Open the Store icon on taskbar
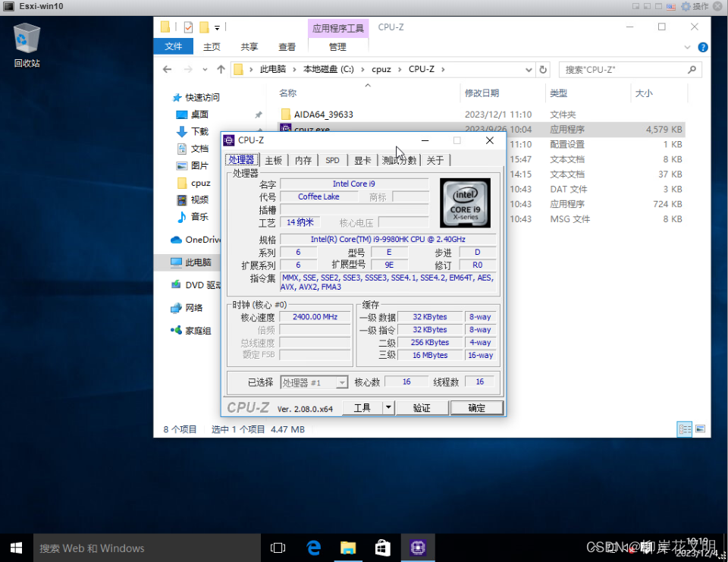Image resolution: width=728 pixels, height=562 pixels. pyautogui.click(x=382, y=548)
